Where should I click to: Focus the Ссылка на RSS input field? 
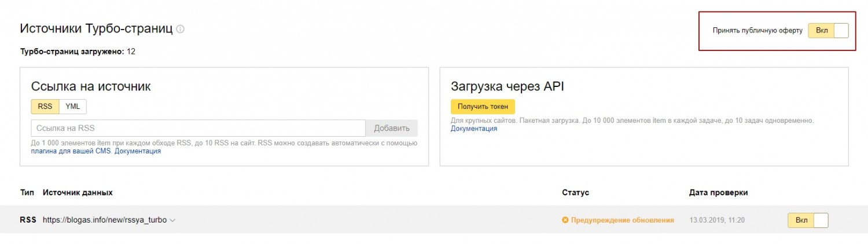tap(198, 128)
